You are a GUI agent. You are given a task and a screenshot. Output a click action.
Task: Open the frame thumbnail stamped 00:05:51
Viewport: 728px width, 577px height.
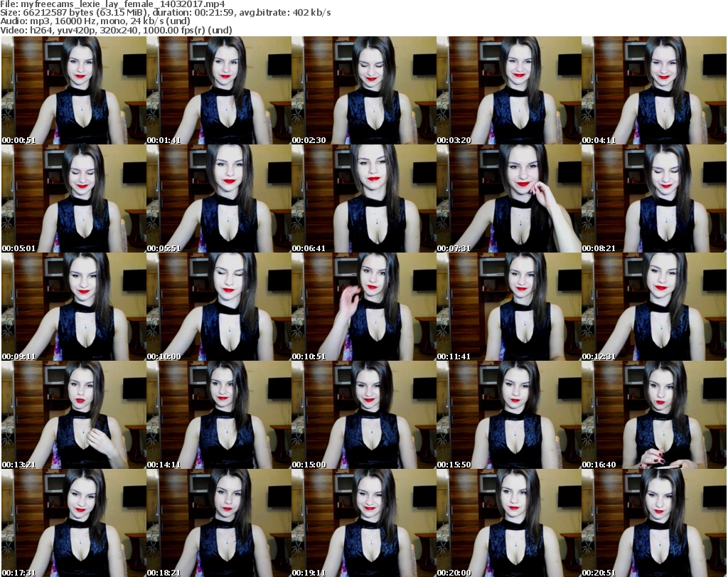(219, 198)
